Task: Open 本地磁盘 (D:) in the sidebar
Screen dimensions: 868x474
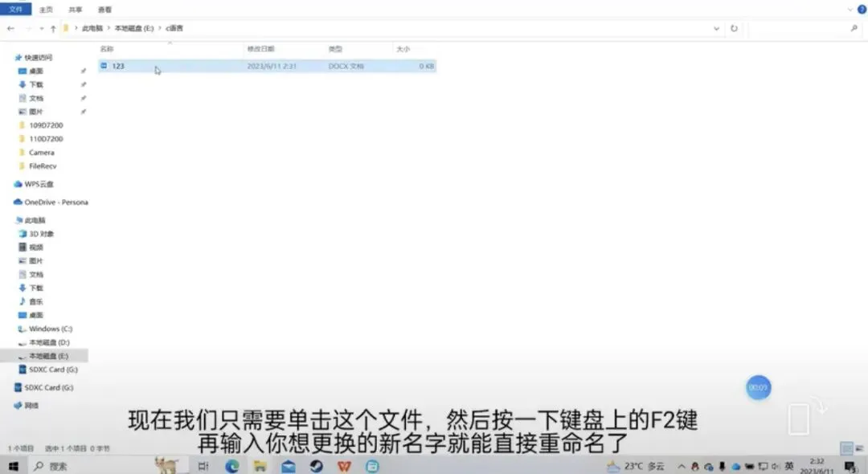Action: (47, 341)
